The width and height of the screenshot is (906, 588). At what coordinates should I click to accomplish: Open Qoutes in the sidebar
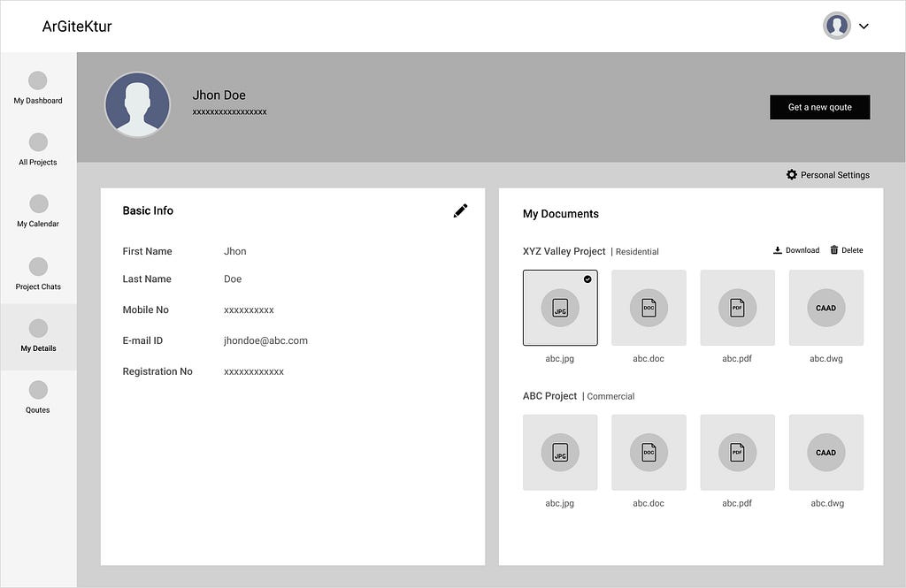38,399
